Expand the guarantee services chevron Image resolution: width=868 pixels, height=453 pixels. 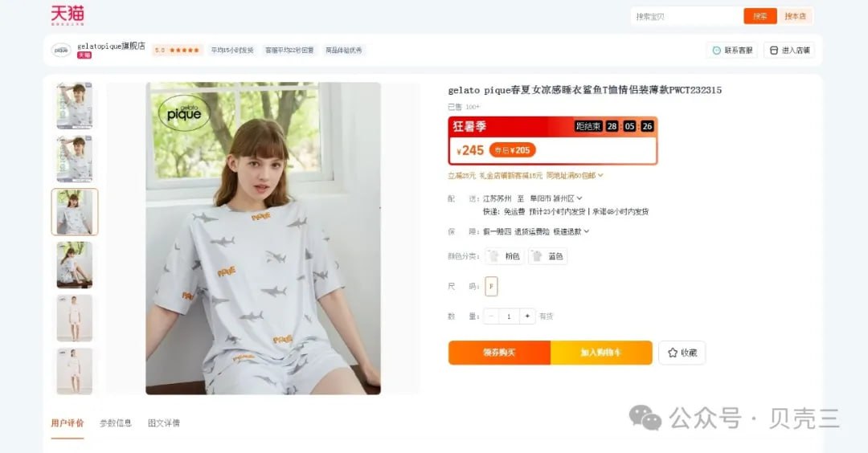(x=586, y=231)
